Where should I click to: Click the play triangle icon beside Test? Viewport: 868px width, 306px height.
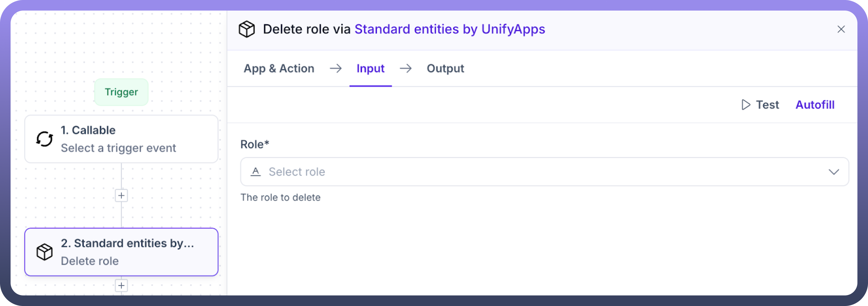pos(746,105)
